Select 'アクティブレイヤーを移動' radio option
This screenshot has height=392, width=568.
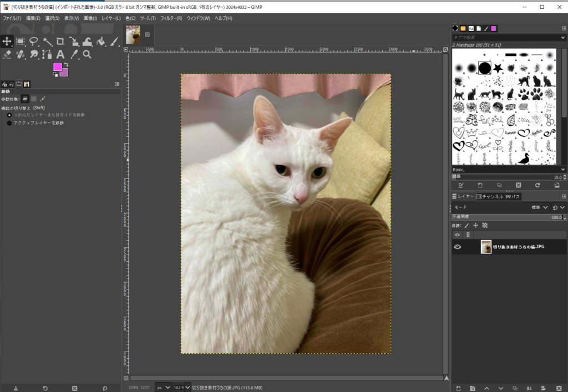(9, 123)
